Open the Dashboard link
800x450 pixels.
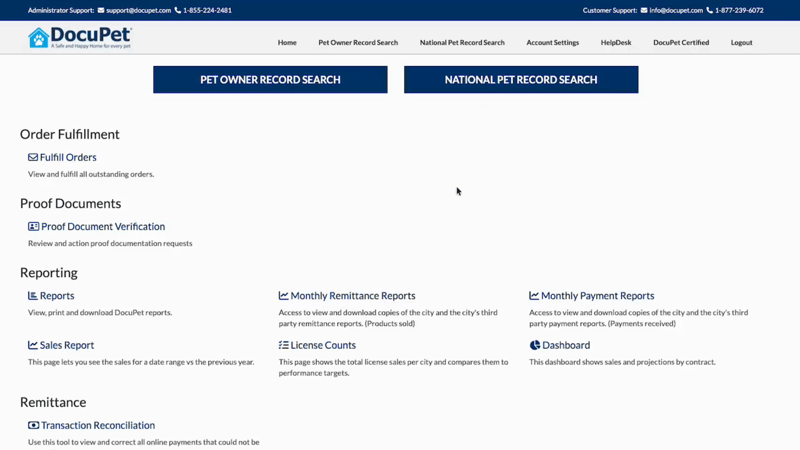click(x=566, y=345)
